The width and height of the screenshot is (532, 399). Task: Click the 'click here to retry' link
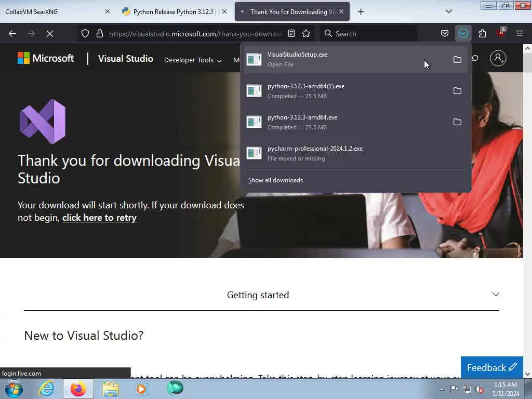(x=99, y=218)
